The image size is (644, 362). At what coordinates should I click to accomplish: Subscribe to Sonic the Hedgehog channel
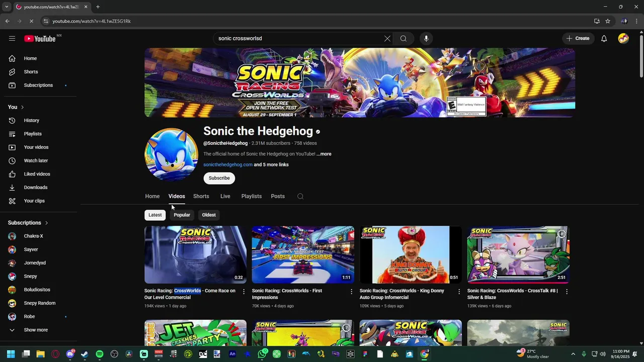219,178
